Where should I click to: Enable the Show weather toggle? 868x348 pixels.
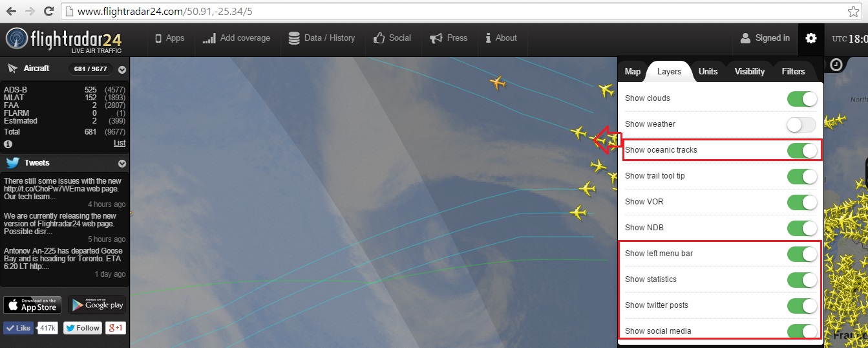[x=801, y=124]
